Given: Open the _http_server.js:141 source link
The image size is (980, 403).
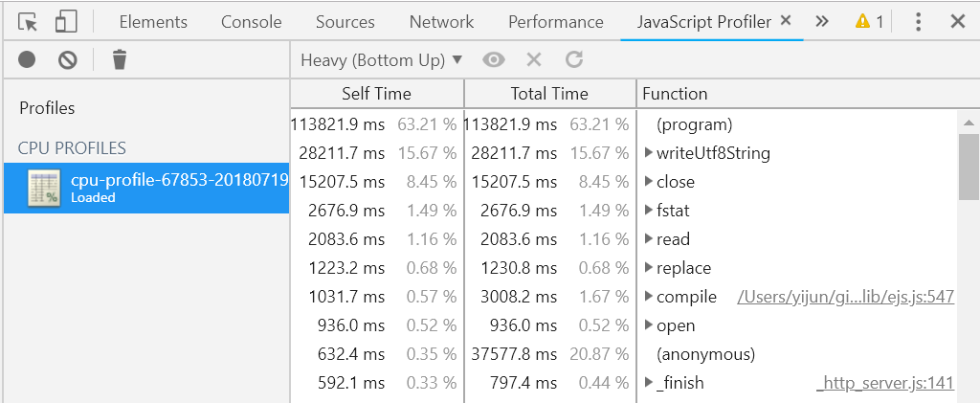Looking at the screenshot, I should 885,383.
